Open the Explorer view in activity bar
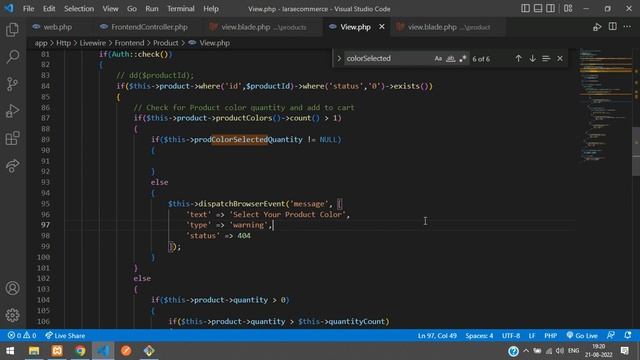640x360 pixels. (13, 29)
